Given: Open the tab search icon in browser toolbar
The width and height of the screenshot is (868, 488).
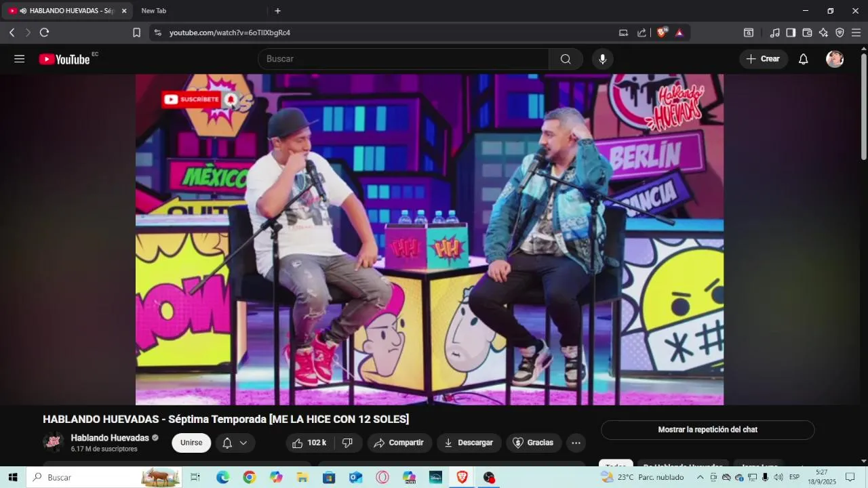Looking at the screenshot, I should (748, 33).
